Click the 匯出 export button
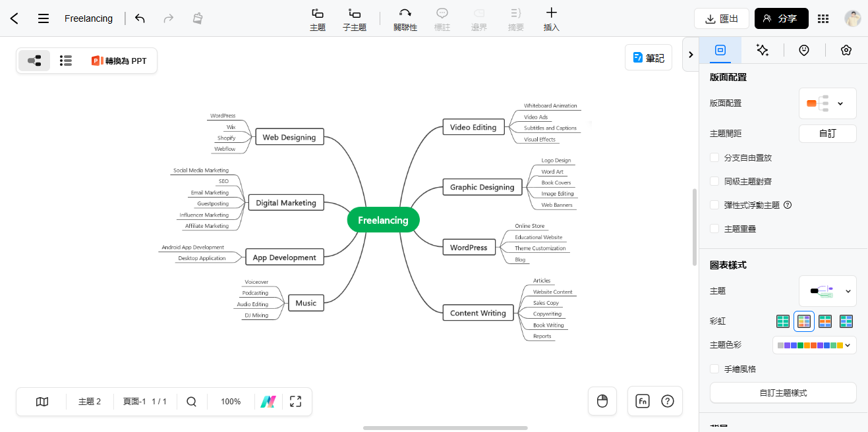 click(x=722, y=18)
